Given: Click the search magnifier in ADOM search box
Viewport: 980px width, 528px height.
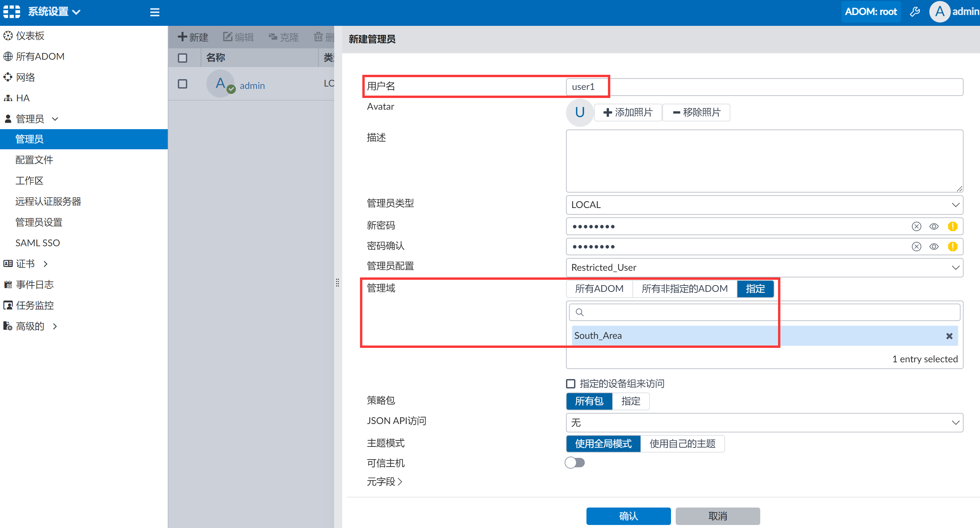Looking at the screenshot, I should point(579,312).
